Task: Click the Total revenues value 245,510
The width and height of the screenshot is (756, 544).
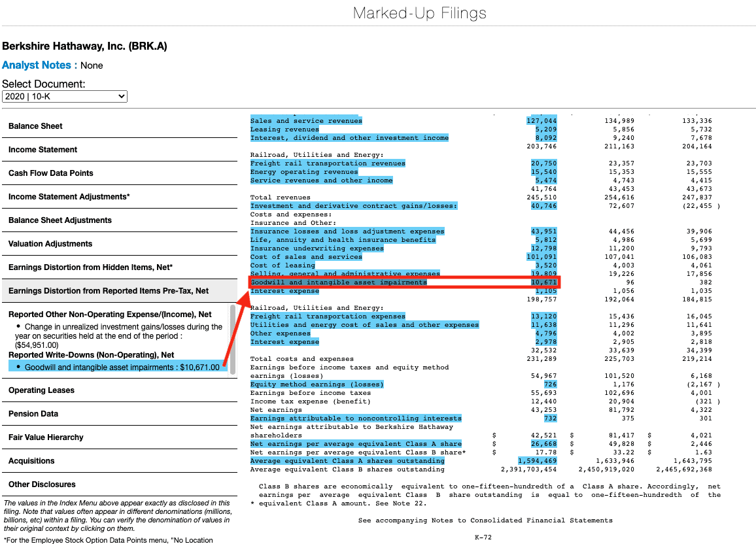Action: (x=541, y=197)
